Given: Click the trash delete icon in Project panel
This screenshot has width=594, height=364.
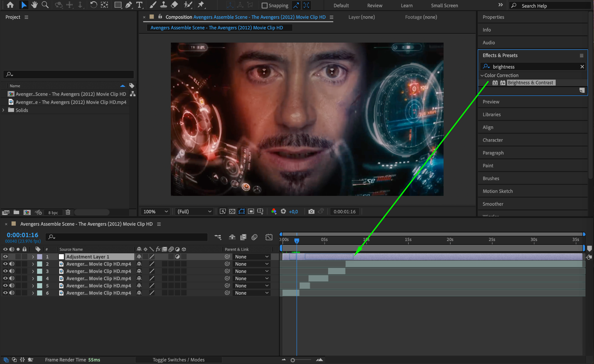Looking at the screenshot, I should (x=68, y=212).
